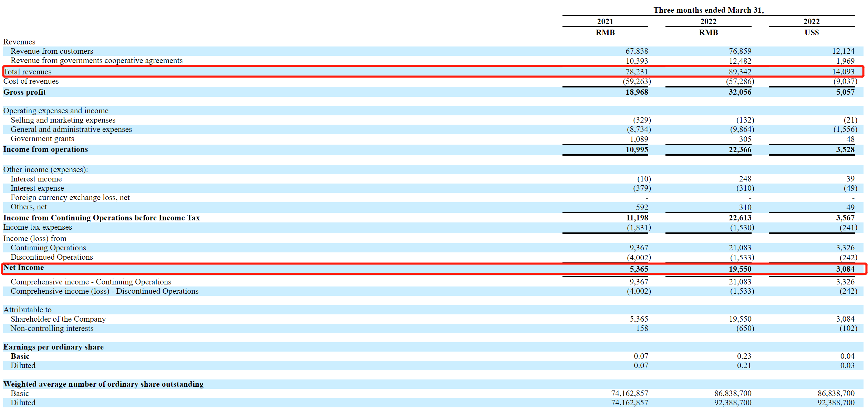Screen dimensions: 868x417
Task: Click the Total revenues row label
Action: [28, 72]
